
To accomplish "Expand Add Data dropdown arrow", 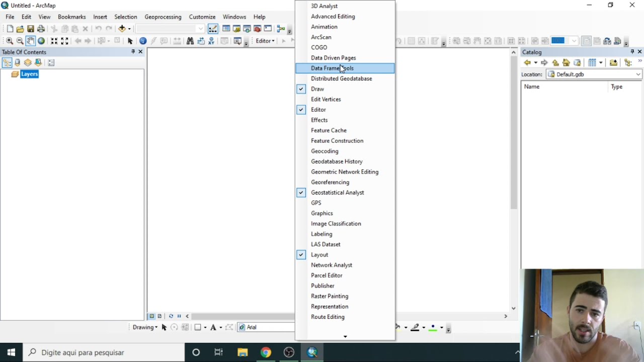I will [129, 29].
